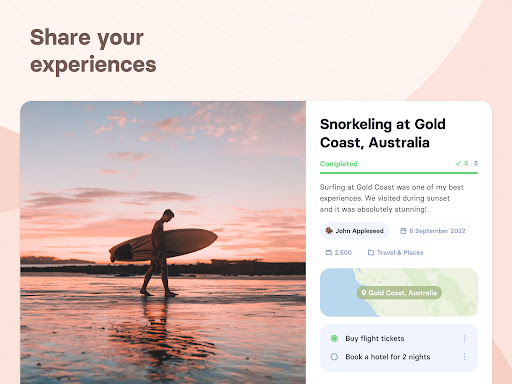Open the Travel & Places category tag
The width and height of the screenshot is (512, 384).
coord(395,252)
